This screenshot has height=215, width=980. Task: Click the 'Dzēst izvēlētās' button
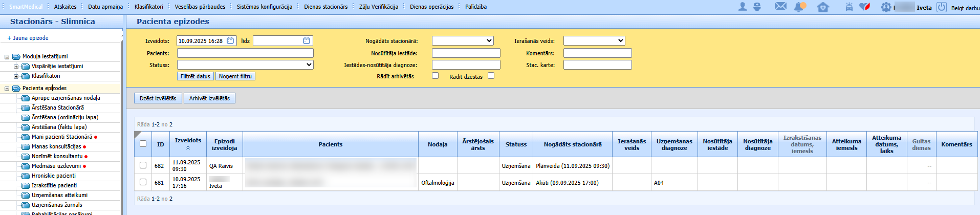coord(158,98)
